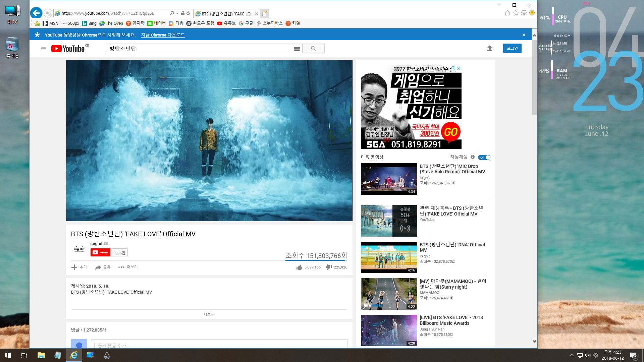
Task: Open the Windows Start button
Action: 8,355
